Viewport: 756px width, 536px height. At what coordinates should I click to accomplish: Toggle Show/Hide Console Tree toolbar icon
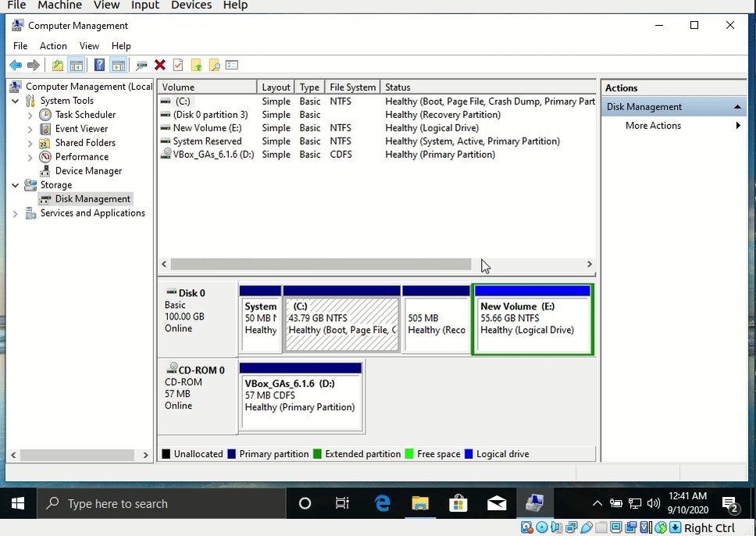pos(77,65)
